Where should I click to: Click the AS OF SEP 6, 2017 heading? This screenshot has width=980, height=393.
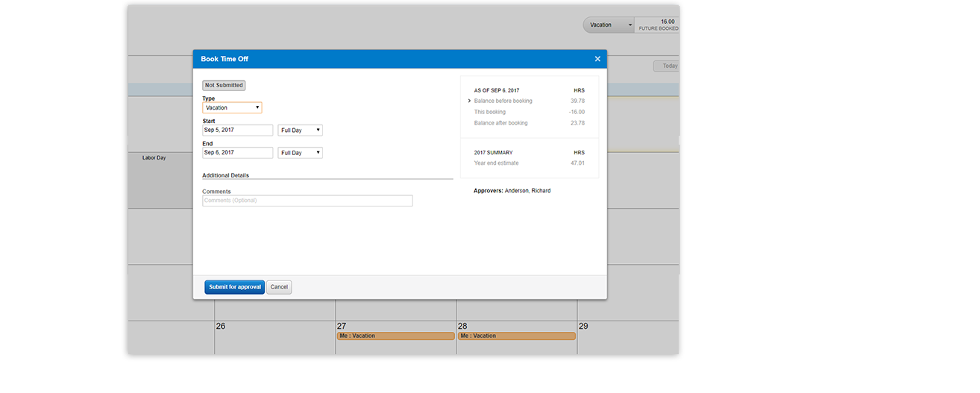(x=497, y=90)
